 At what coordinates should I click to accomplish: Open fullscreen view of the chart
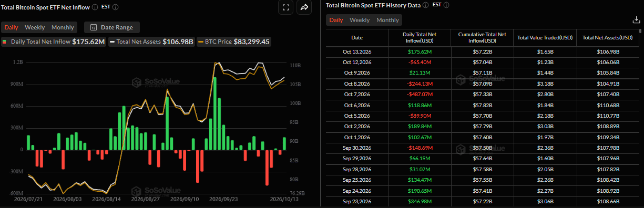pyautogui.click(x=286, y=7)
